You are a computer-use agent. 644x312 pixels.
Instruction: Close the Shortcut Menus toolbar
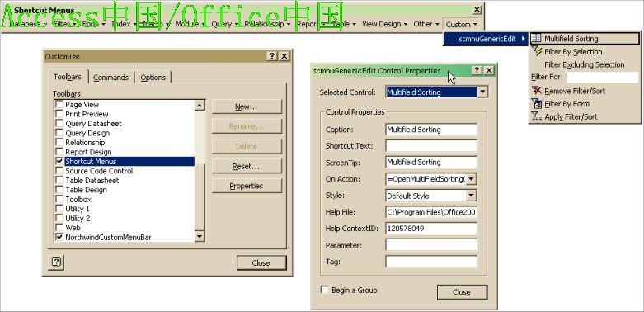pos(477,9)
